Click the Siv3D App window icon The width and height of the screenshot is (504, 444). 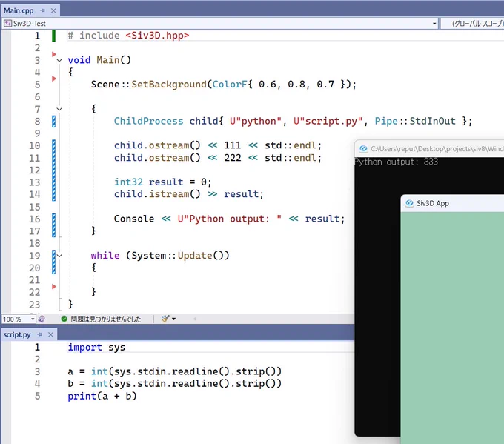tap(409, 203)
